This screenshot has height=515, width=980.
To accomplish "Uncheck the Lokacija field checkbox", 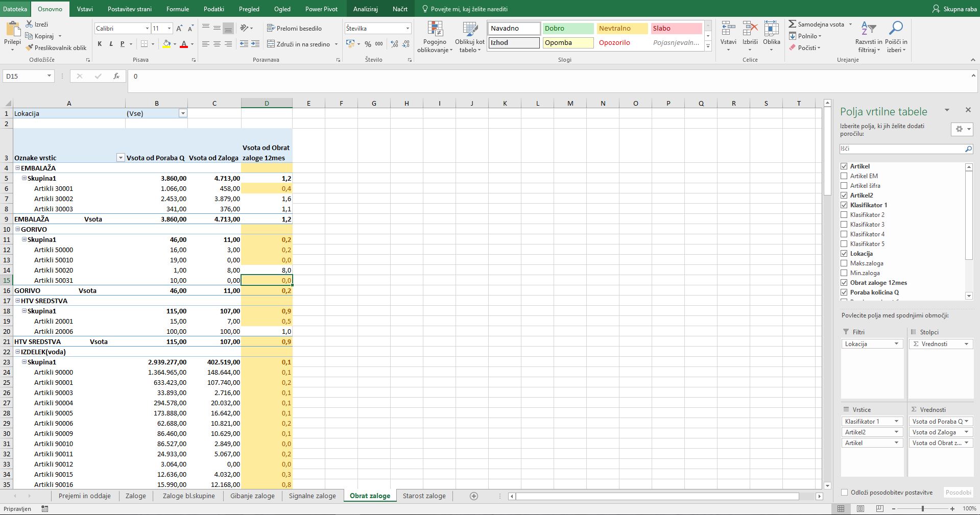I will coord(844,254).
